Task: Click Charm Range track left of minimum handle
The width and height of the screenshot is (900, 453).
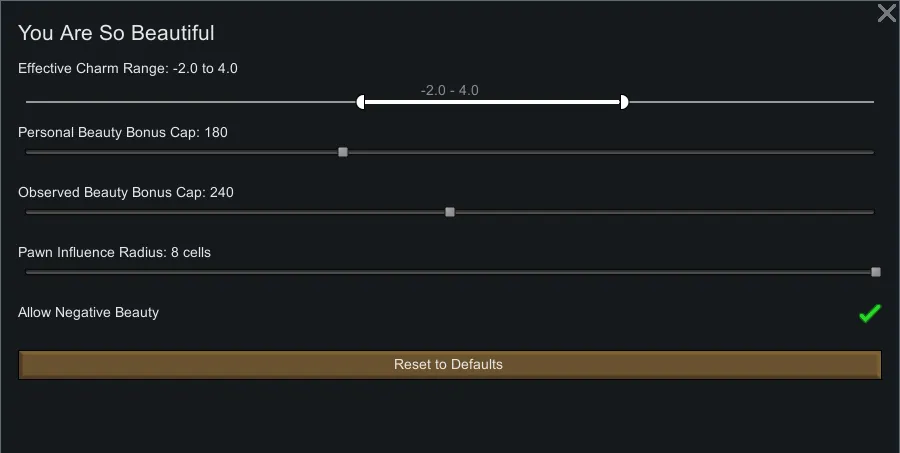Action: point(190,102)
